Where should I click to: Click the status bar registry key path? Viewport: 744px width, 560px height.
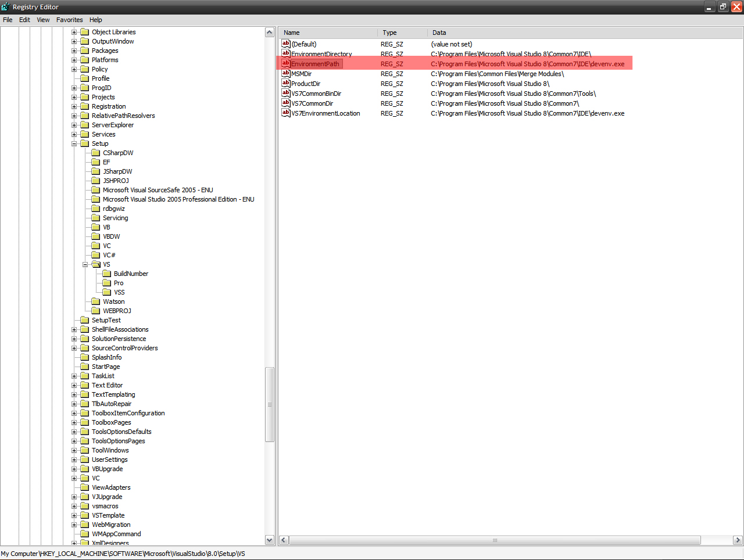click(x=123, y=554)
